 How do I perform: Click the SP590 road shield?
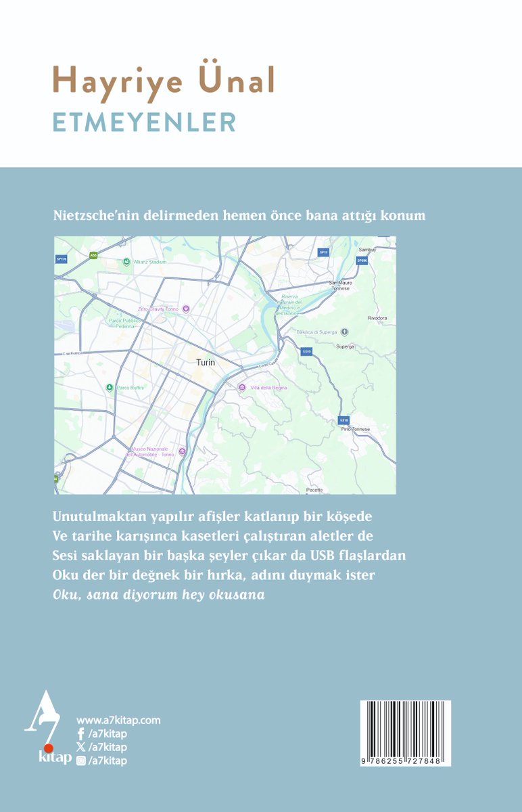click(362, 261)
